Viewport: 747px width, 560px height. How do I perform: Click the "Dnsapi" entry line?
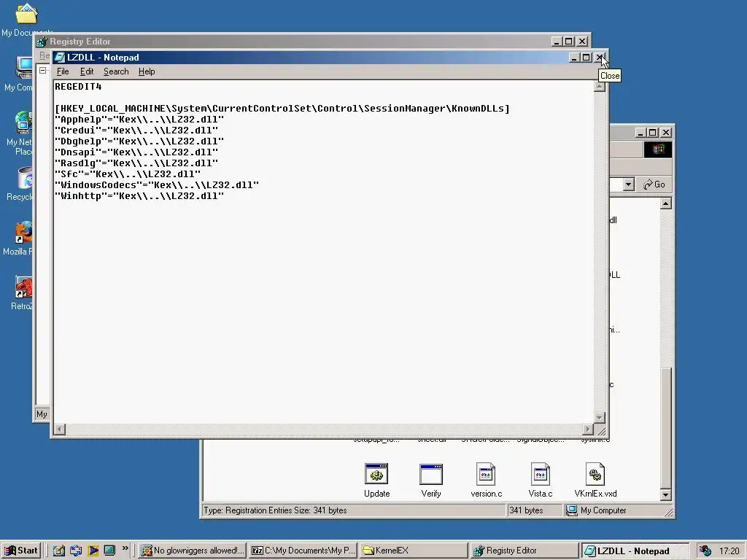(136, 152)
